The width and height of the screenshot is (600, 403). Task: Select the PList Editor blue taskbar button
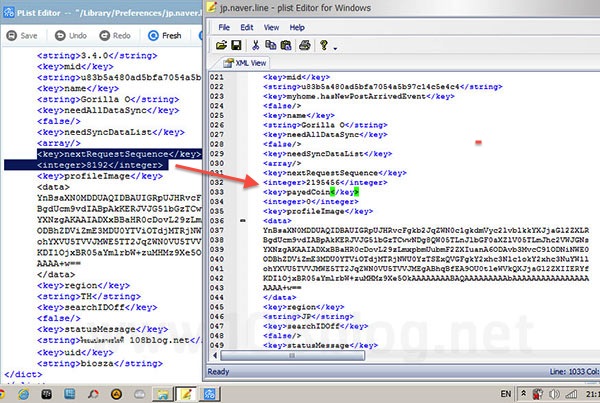pyautogui.click(x=210, y=394)
